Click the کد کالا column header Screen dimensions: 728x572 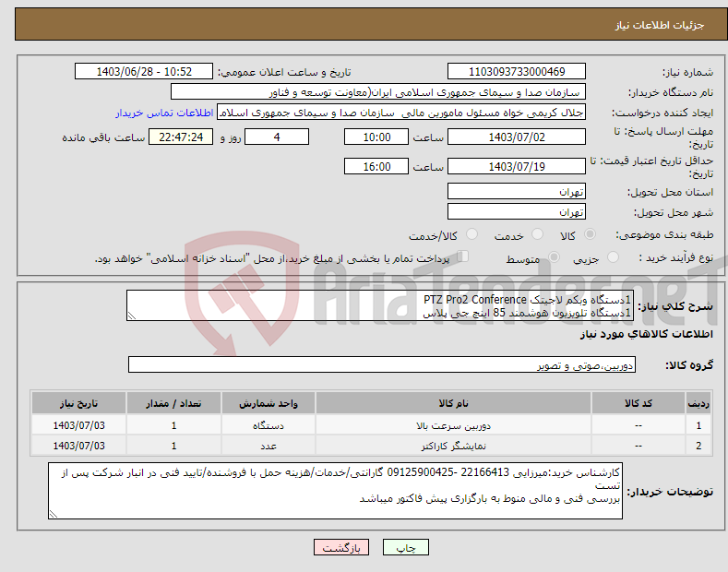click(x=638, y=403)
